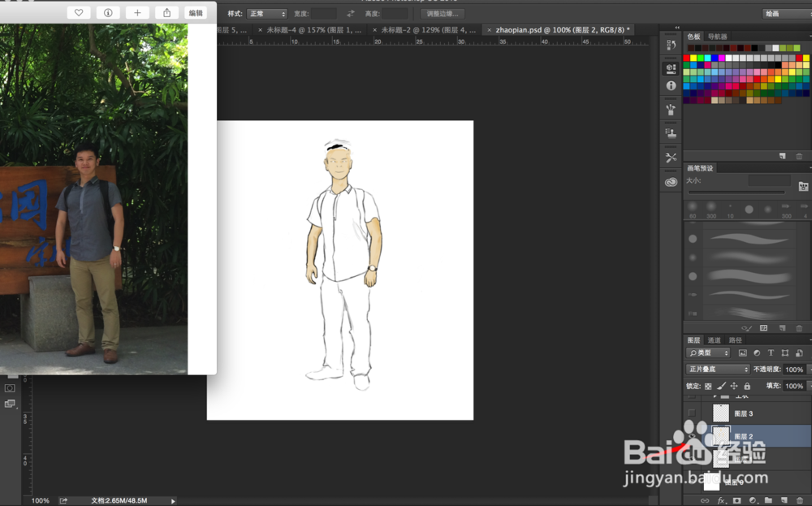Select the 色板 swatches tab
Screen dimensions: 812x506
pos(693,37)
